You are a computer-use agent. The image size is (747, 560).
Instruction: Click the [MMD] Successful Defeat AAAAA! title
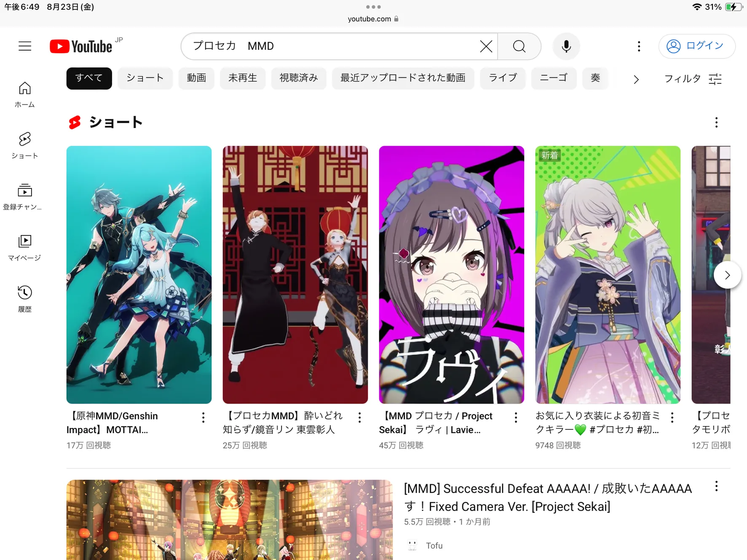pyautogui.click(x=548, y=497)
